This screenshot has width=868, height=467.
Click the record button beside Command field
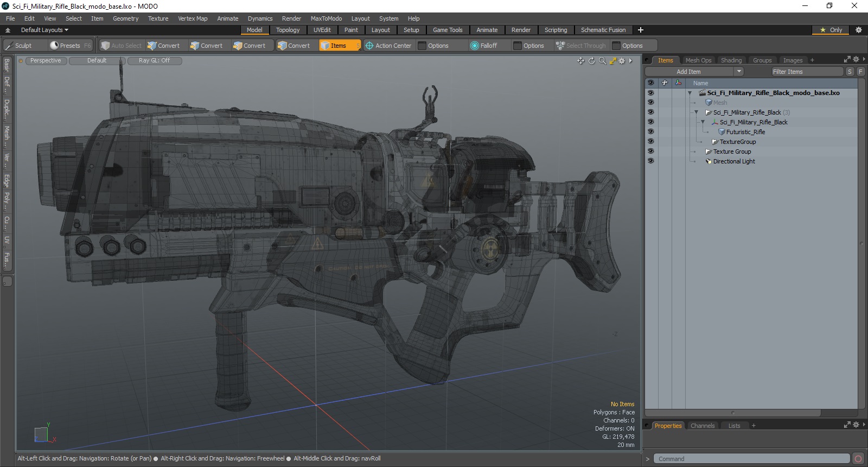[858, 459]
